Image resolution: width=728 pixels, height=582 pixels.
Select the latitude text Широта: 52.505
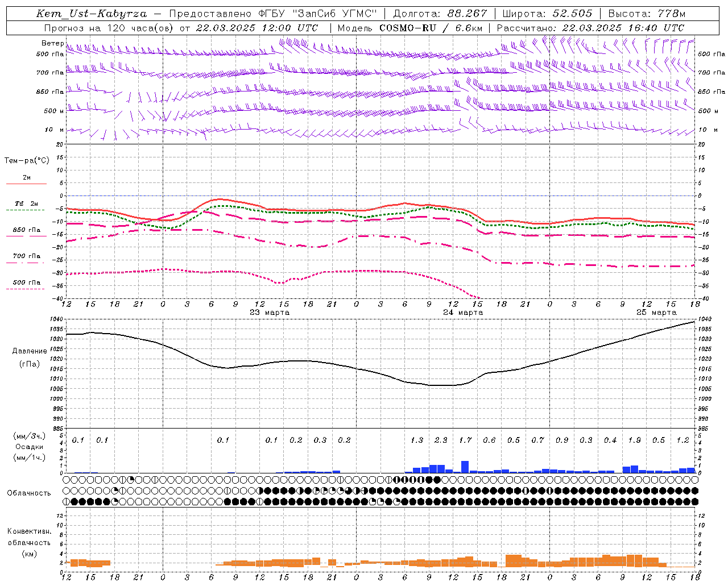547,14
